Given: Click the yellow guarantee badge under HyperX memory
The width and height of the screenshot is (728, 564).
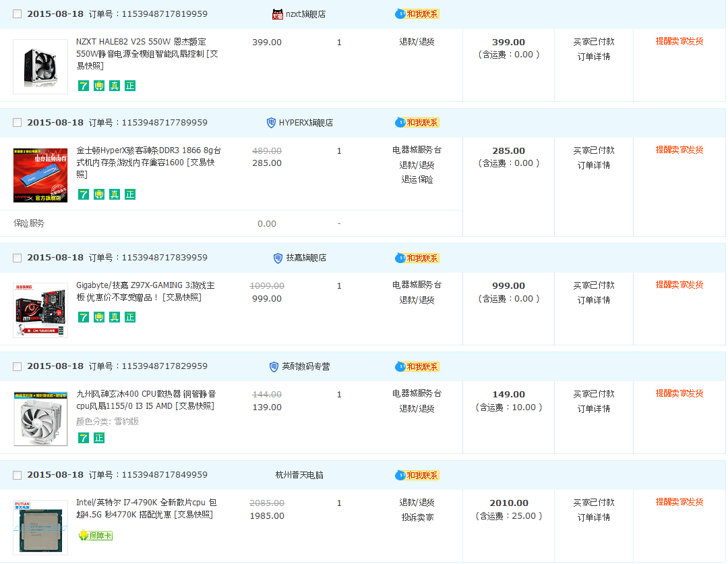Looking at the screenshot, I should pos(99,194).
